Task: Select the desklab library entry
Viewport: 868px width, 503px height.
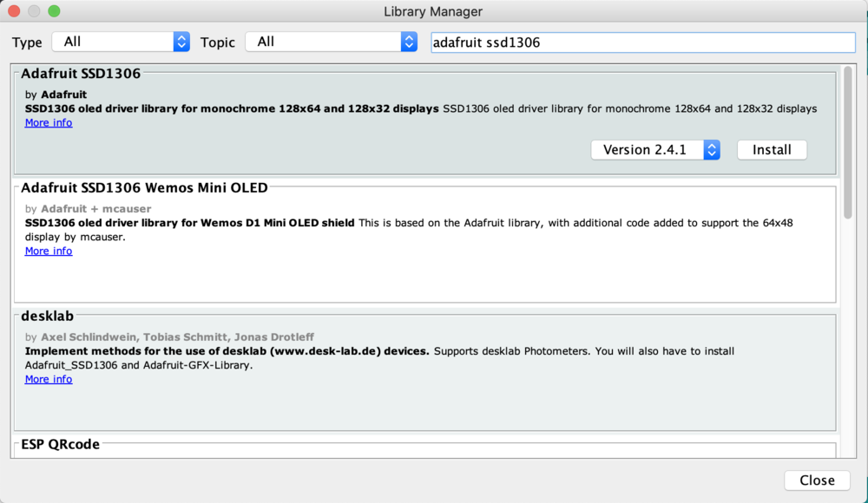Action: 425,372
